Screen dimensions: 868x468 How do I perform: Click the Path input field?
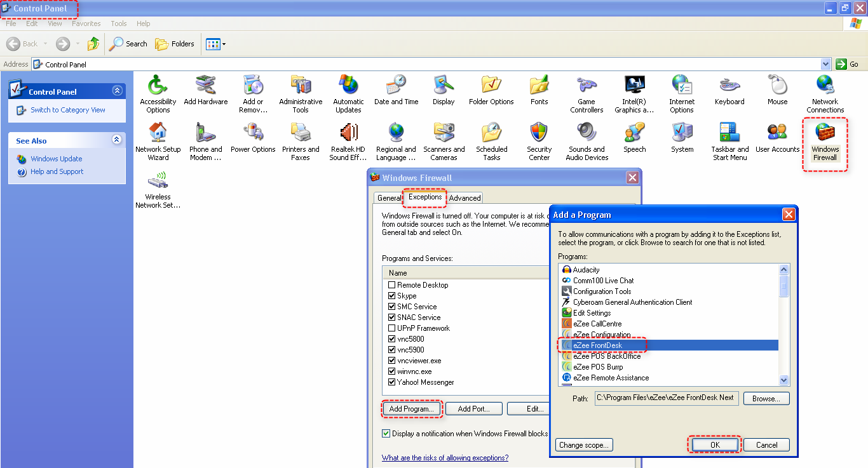667,398
